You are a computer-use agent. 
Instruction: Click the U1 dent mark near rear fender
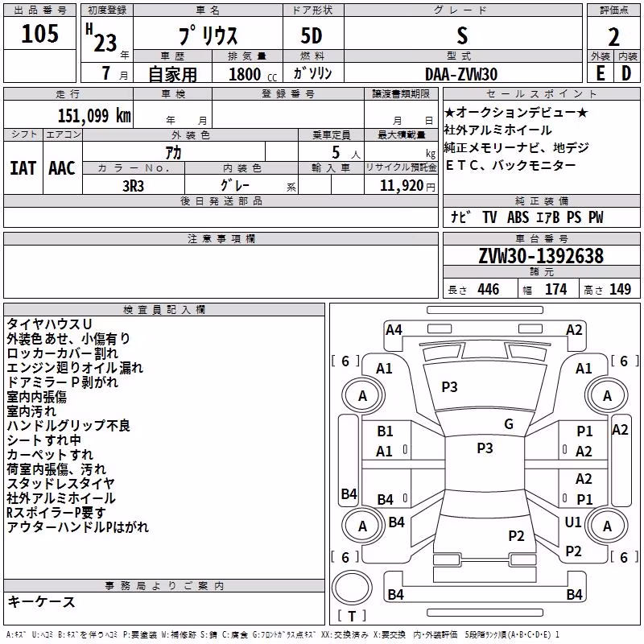coord(573,522)
